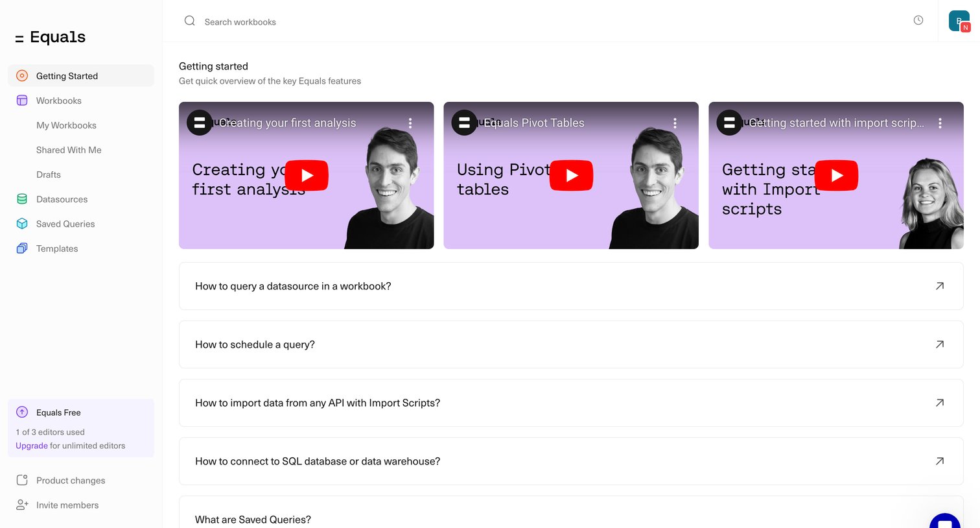
Task: Open menu dots on Equals Pivot Tables video
Action: [675, 123]
